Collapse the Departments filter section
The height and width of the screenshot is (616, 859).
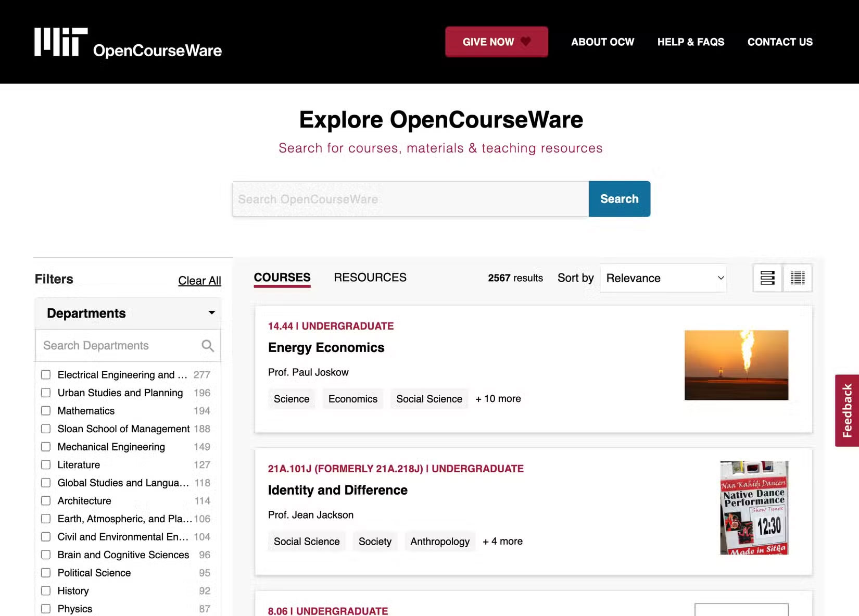click(211, 312)
